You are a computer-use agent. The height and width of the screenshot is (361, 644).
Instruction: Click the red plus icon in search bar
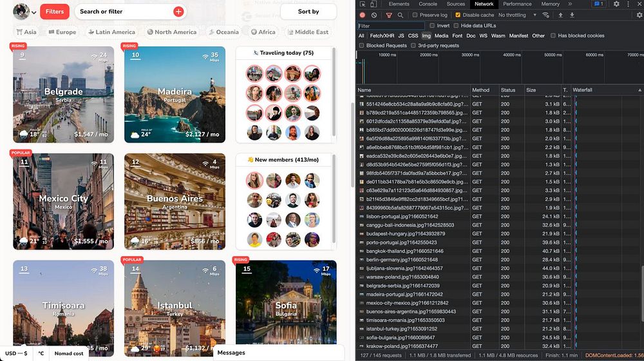tap(178, 12)
